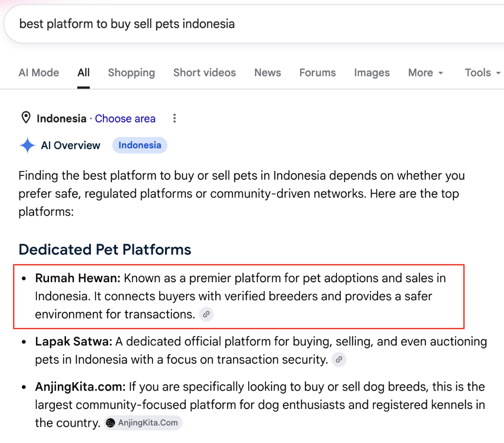Open the Shopping tab

coord(132,73)
